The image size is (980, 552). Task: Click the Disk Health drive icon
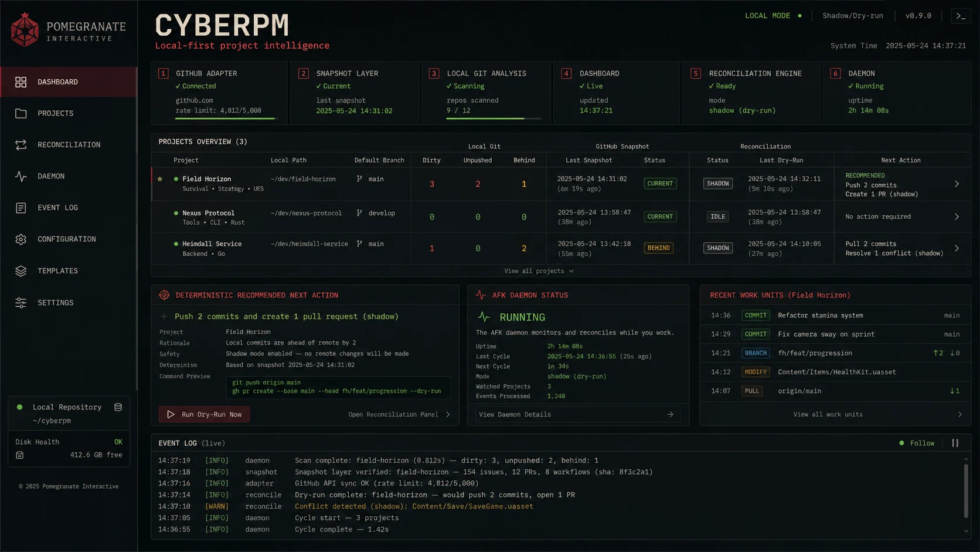pos(19,455)
